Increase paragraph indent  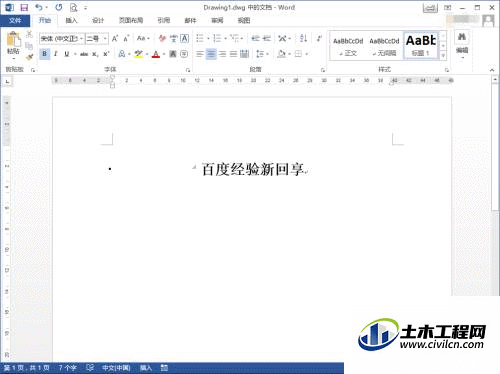point(267,39)
